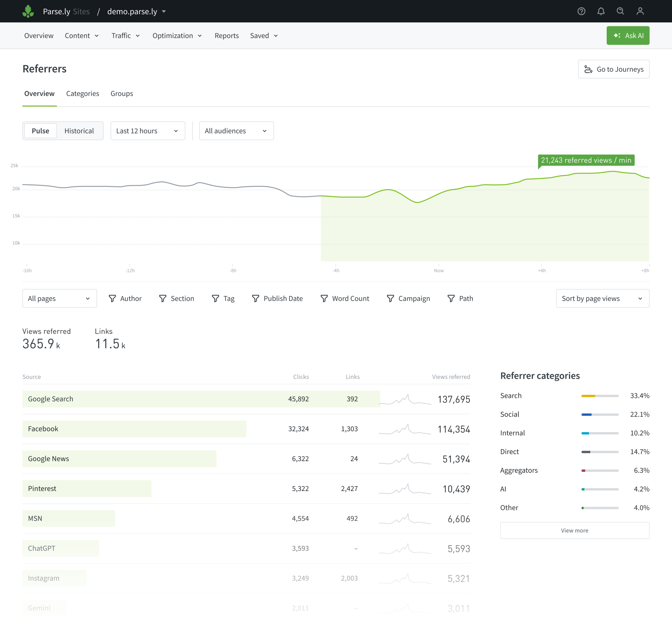Expand the Last 12 hours dropdown

[148, 131]
